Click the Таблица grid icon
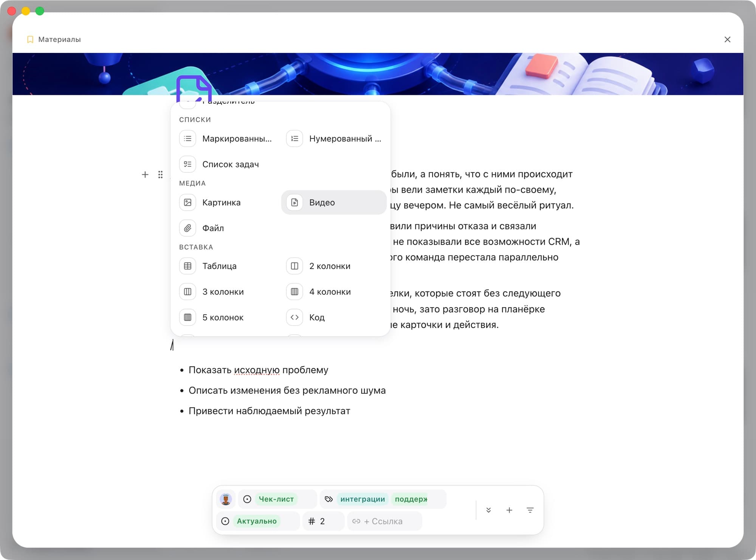Screen dimensions: 756x560 pyautogui.click(x=187, y=266)
